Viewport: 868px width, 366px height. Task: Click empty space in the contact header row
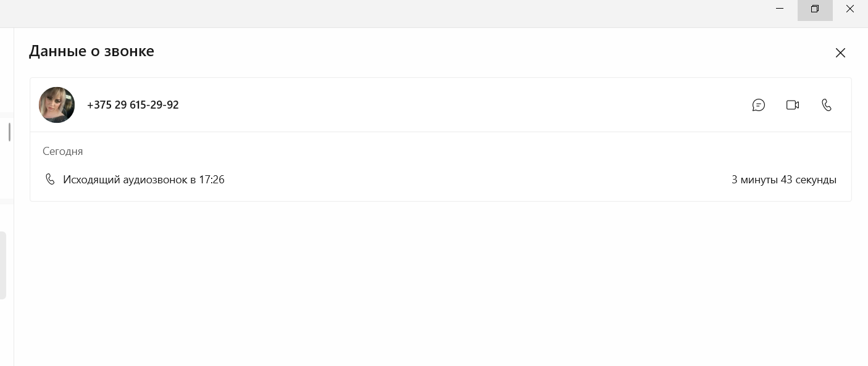coord(463,105)
